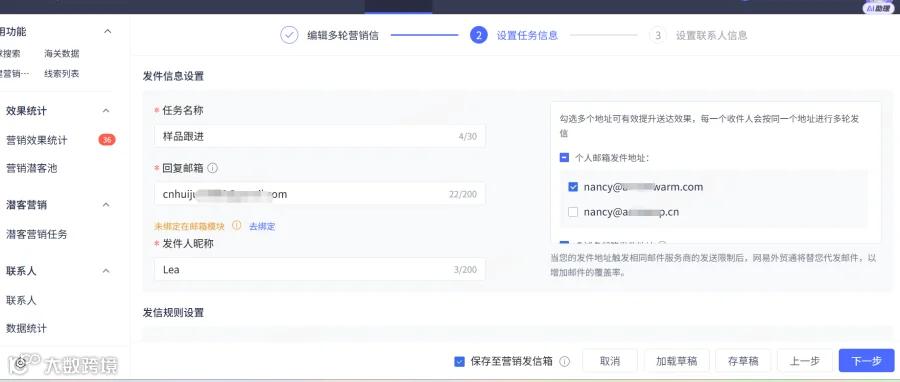The image size is (900, 382).
Task: Open 营销潜客池 in the sidebar
Action: pos(32,168)
